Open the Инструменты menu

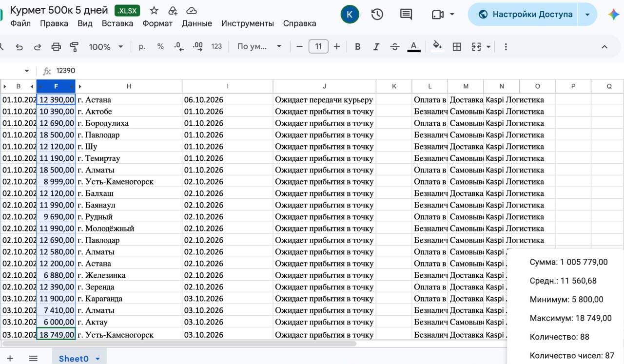pos(248,23)
